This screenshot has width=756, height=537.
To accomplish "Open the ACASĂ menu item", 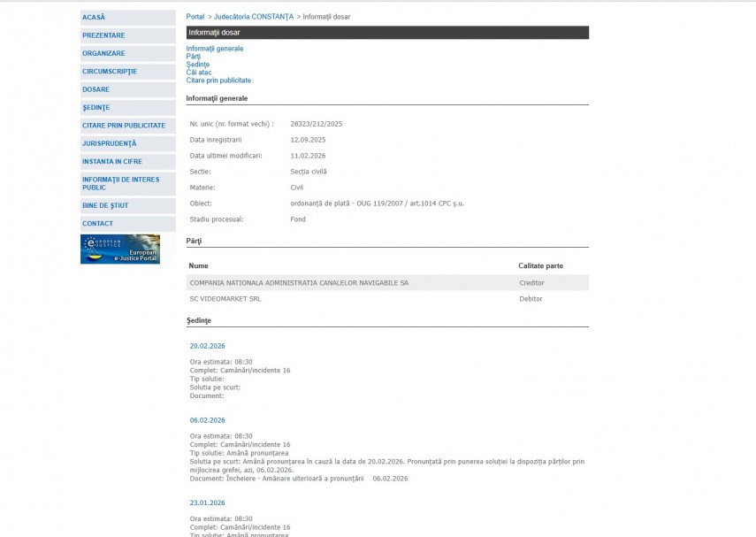I will tap(94, 17).
